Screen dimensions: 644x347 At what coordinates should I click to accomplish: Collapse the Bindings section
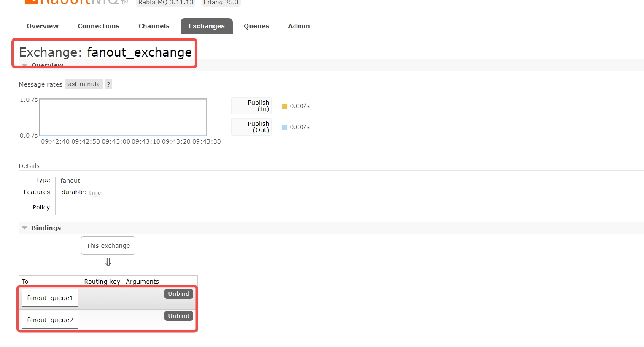pyautogui.click(x=46, y=228)
